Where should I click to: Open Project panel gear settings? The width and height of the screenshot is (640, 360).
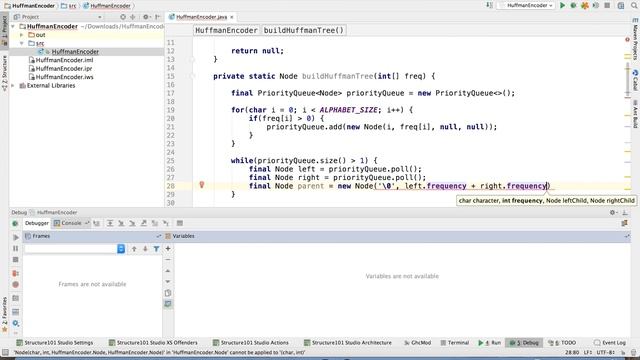(146, 17)
